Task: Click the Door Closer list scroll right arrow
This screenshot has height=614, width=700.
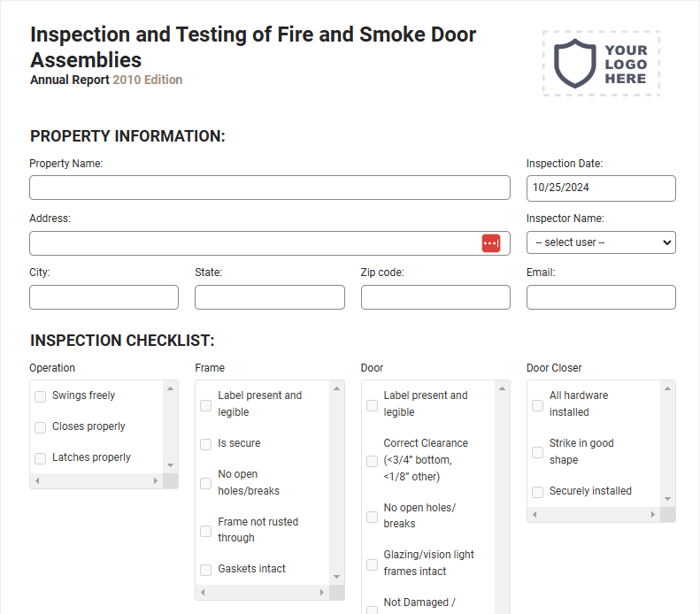Action: pyautogui.click(x=653, y=515)
